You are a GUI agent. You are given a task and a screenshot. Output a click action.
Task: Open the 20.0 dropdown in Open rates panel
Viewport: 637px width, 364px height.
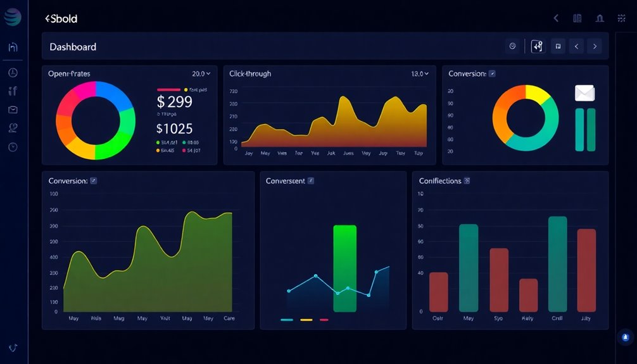click(x=201, y=73)
